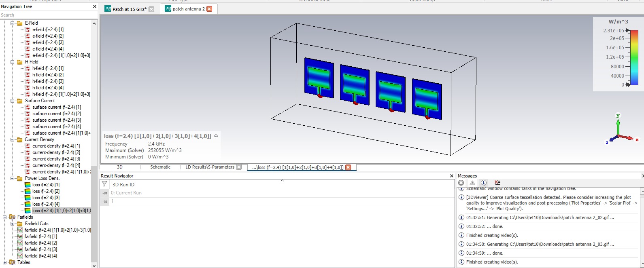Click the farfield (f=2.4) [3] plot icon
This screenshot has height=268, width=644.
click(20, 249)
